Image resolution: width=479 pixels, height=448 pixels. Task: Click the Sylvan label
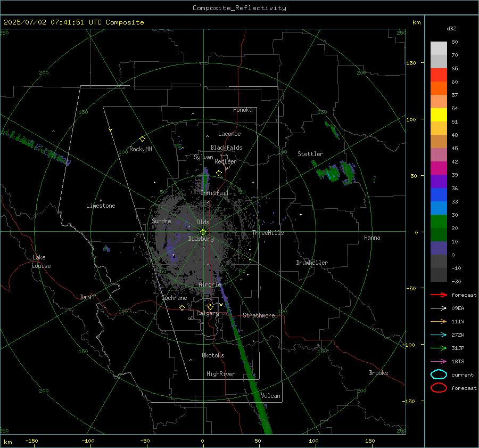[x=203, y=157]
